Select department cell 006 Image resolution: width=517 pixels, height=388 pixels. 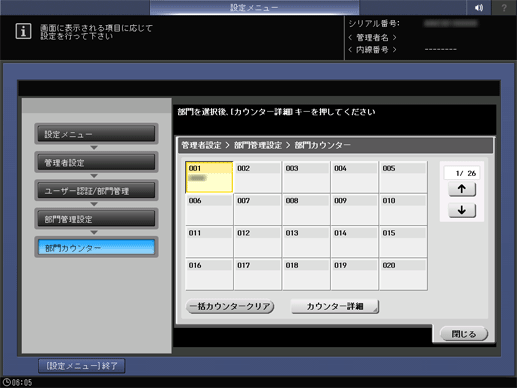click(209, 209)
